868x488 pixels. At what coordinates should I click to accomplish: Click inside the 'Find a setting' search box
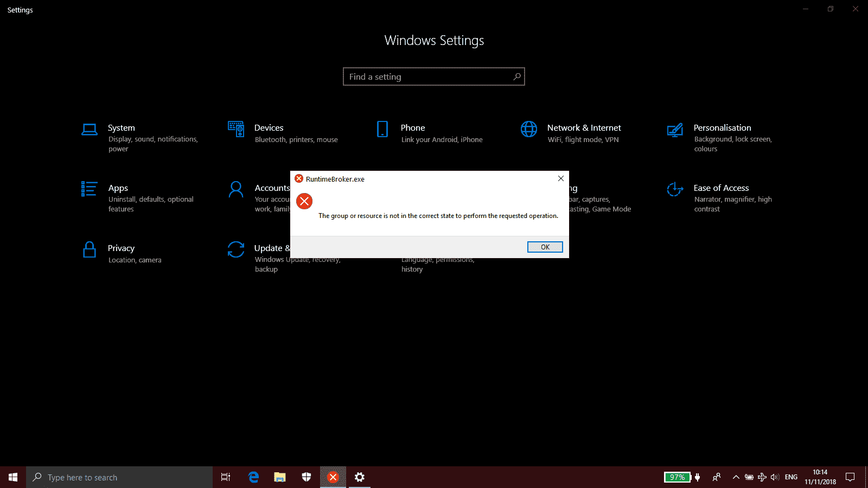(434, 76)
